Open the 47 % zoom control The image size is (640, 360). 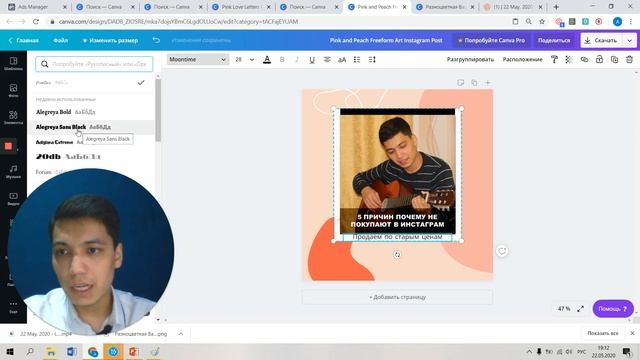pyautogui.click(x=564, y=309)
